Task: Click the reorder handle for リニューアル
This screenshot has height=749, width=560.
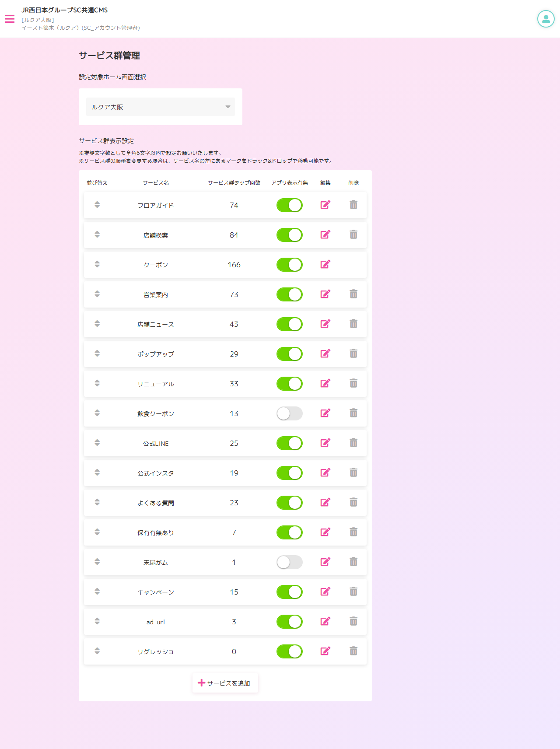Action: point(97,383)
